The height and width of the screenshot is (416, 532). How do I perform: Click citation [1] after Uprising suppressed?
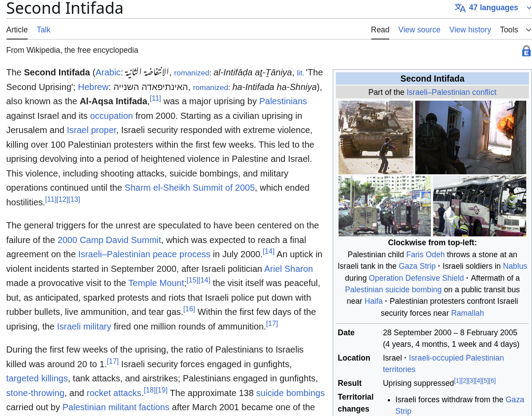(457, 381)
